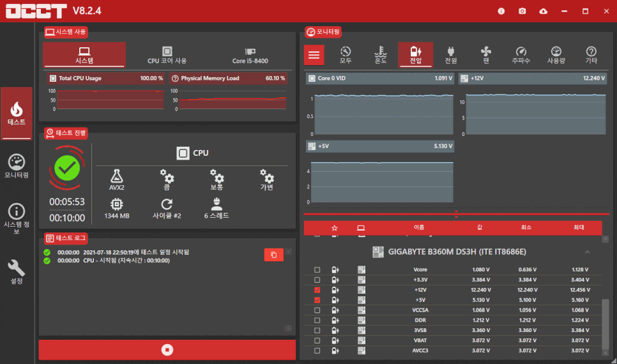The image size is (617, 364).
Task: Toggle the 3VSB row checkbox
Action: click(317, 330)
